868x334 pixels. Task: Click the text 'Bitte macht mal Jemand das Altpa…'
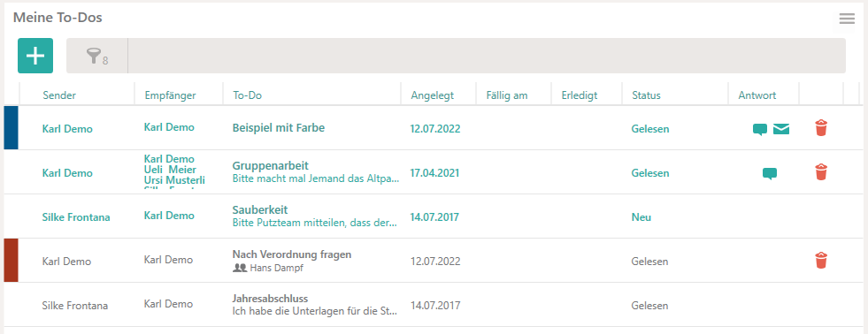pyautogui.click(x=316, y=179)
